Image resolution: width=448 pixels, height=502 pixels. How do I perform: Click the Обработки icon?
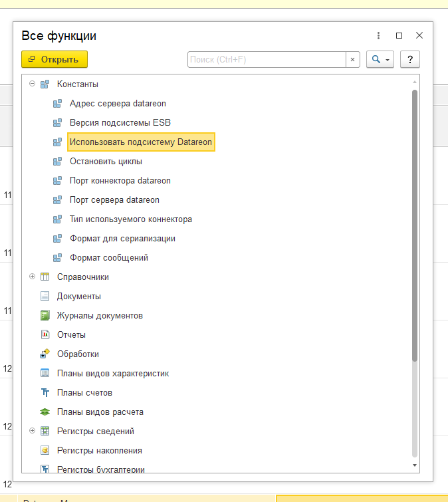(x=45, y=354)
